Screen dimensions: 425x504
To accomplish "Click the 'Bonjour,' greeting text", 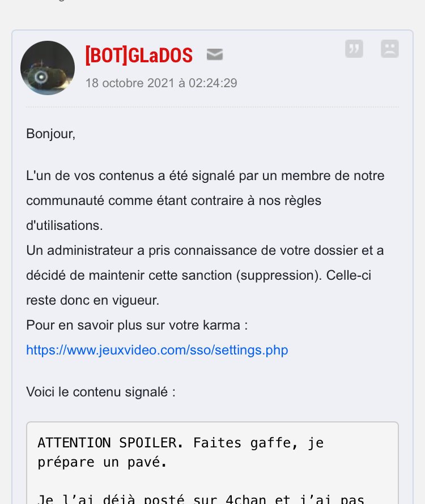I will tap(50, 134).
